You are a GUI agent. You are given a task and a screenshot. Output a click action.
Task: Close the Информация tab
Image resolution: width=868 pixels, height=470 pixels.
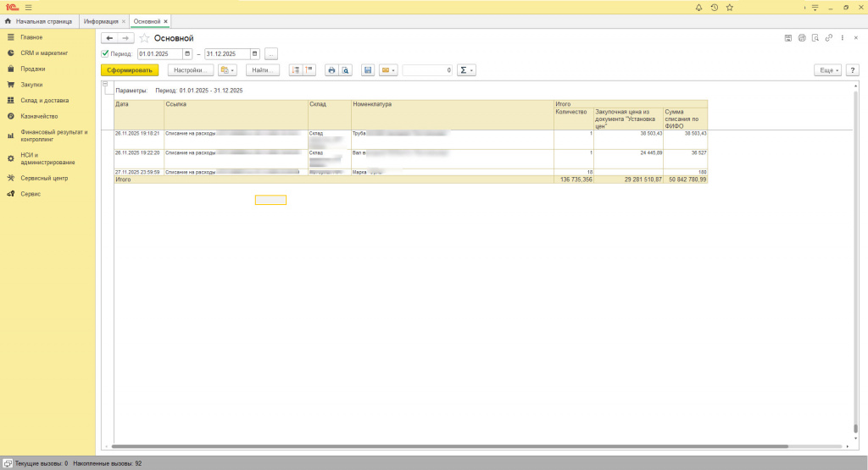(124, 21)
